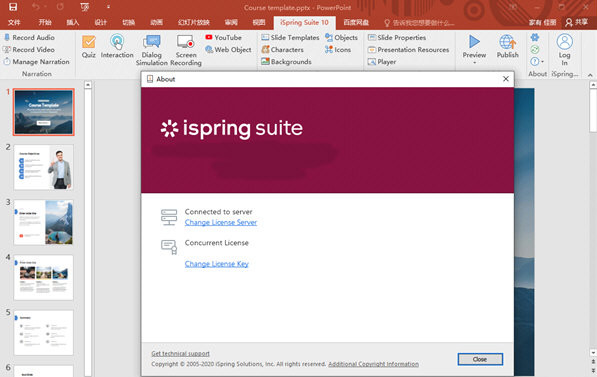Launch the Interaction editor
This screenshot has height=377, width=597.
[x=117, y=47]
